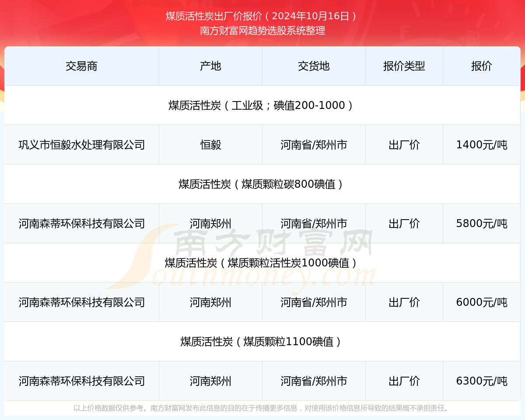Click 出厂价 in the 6000元/吨 row

404,302
